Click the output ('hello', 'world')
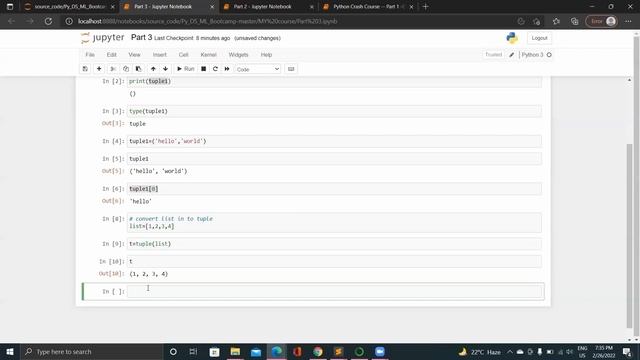The height and width of the screenshot is (360, 640). click(x=158, y=171)
